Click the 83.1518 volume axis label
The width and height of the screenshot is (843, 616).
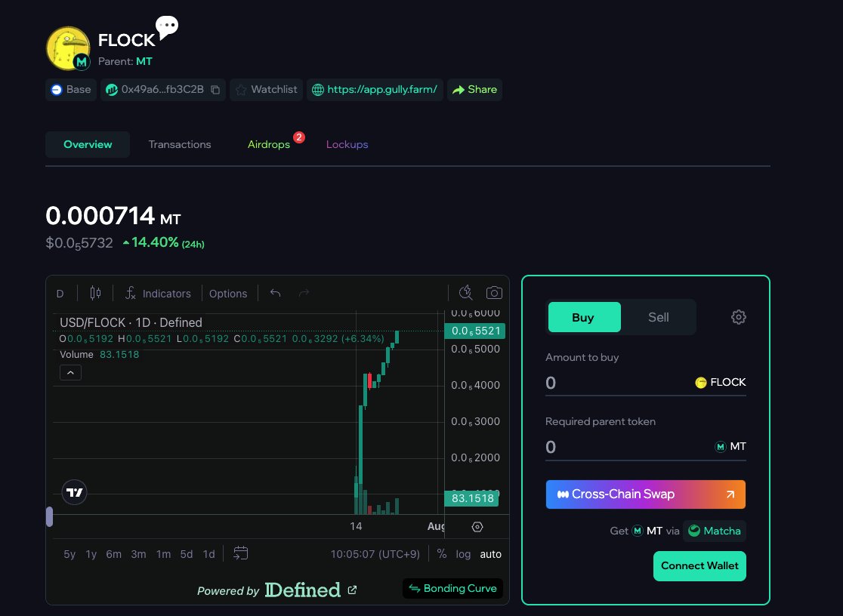pos(472,498)
